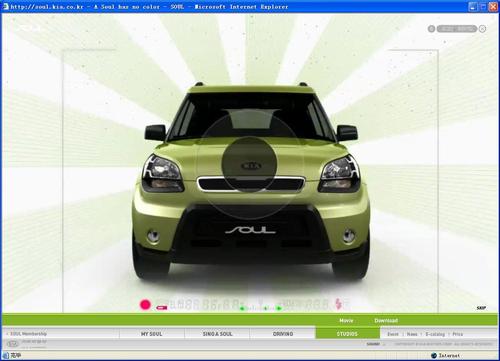Open the Movie submenu item
The height and width of the screenshot is (361, 500).
[x=346, y=321]
